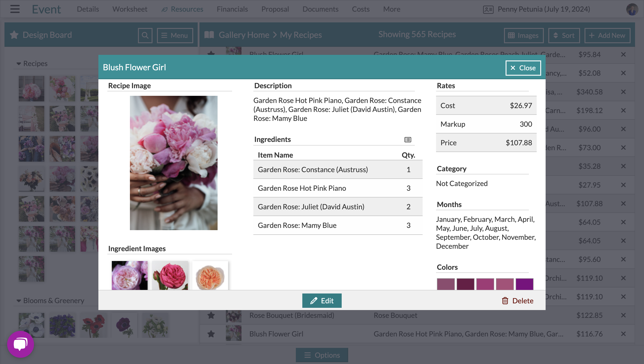
Task: Toggle the Images view button
Action: coord(523,35)
